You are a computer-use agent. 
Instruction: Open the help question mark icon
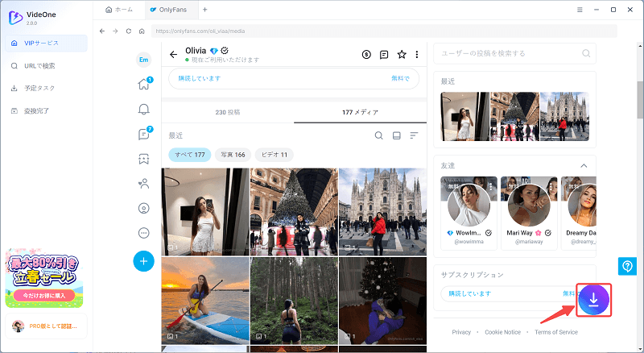627,266
